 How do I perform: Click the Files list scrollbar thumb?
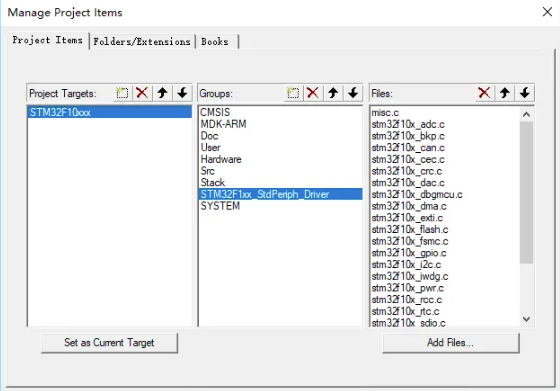(x=526, y=192)
